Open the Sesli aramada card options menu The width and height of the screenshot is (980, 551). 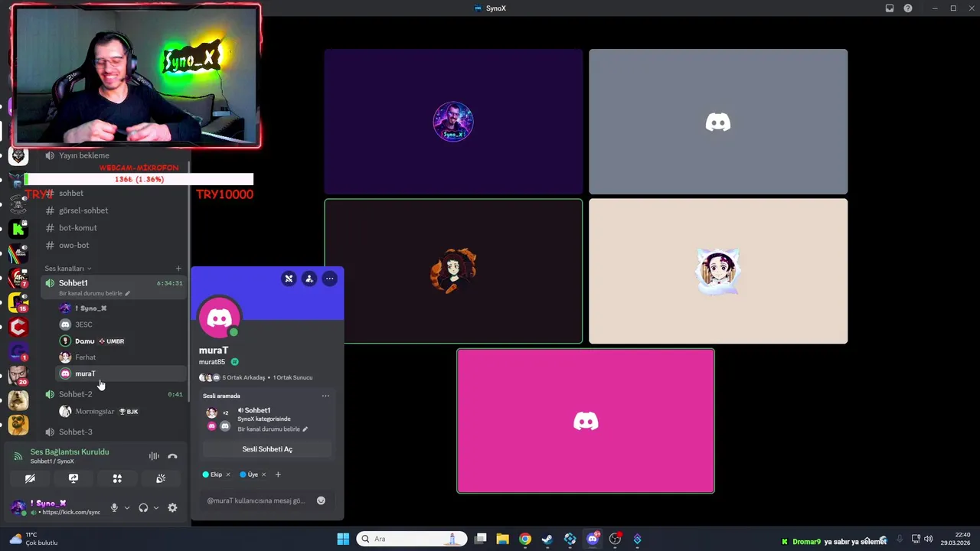click(x=325, y=396)
